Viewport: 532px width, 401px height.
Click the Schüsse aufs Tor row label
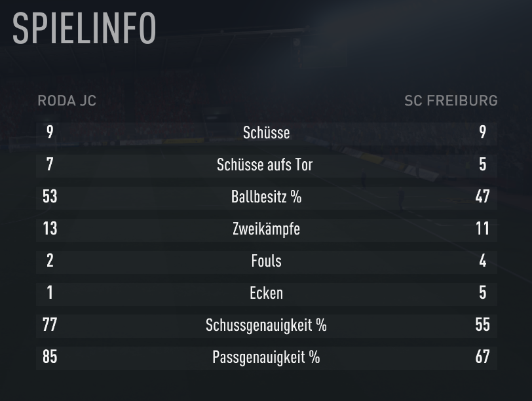(x=265, y=164)
